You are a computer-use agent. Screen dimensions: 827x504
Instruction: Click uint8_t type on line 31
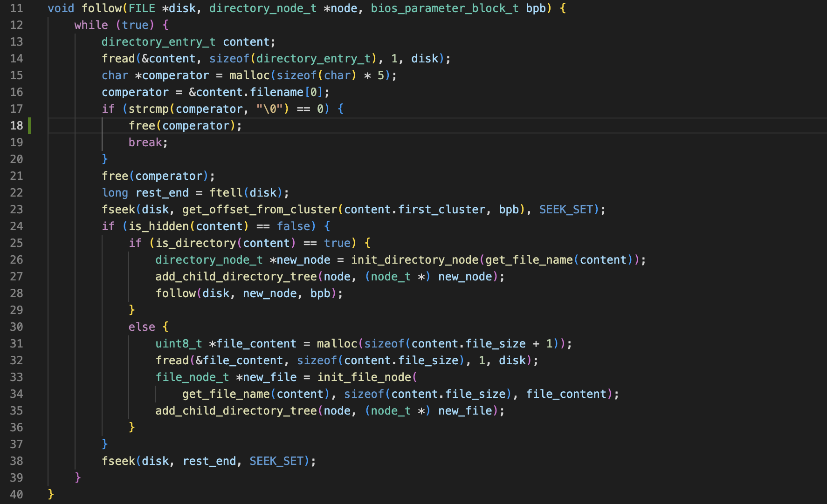click(179, 344)
